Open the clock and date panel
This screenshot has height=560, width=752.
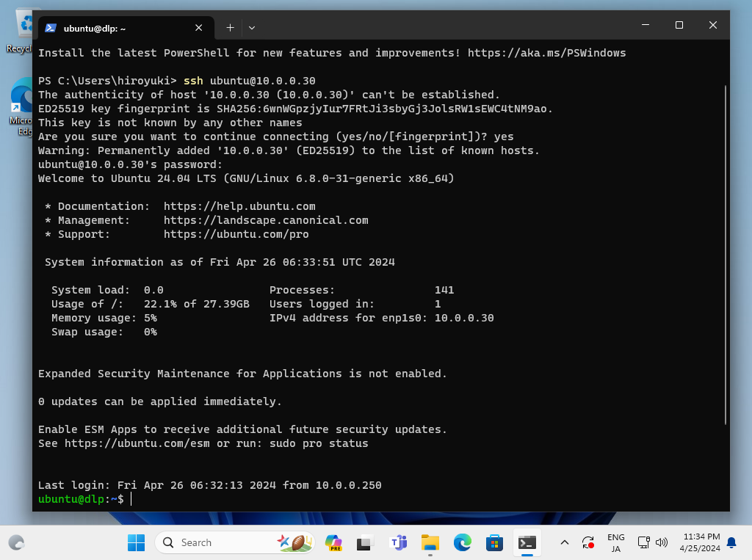[700, 542]
